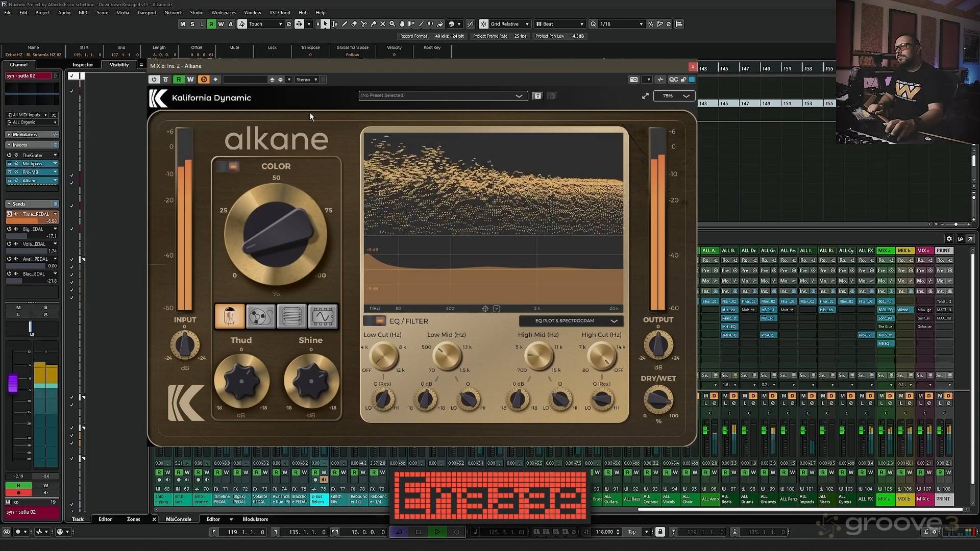980x551 pixels.
Task: Open the Grid Relative snap type dropdown
Action: pyautogui.click(x=509, y=24)
